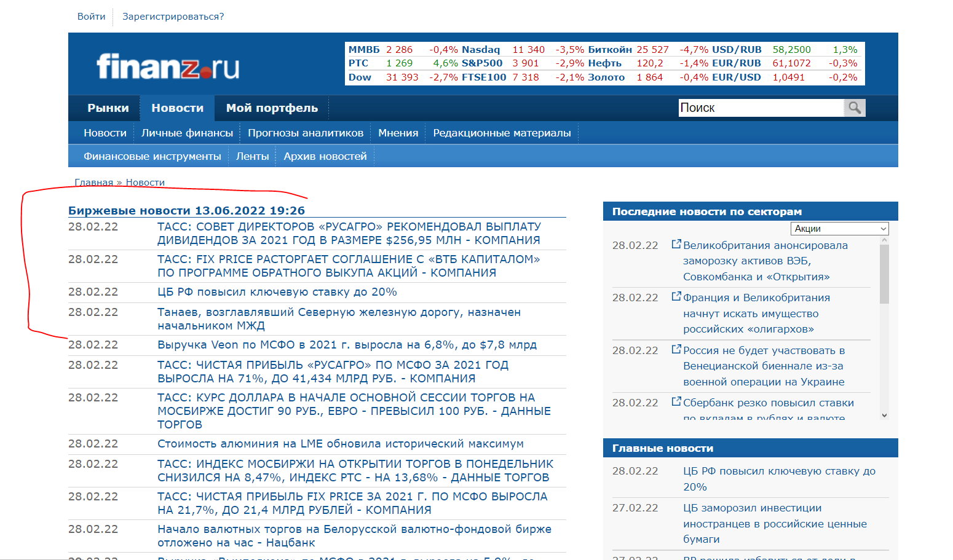Select the Новости main tab
953x560 pixels.
177,108
